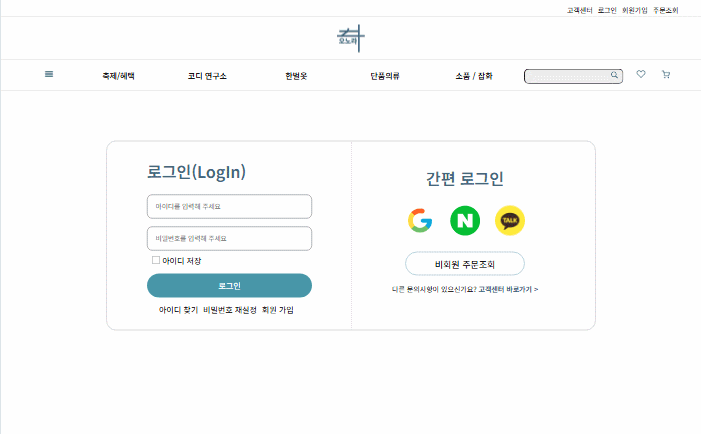Focus the password input field
This screenshot has height=434, width=701.
tap(229, 239)
